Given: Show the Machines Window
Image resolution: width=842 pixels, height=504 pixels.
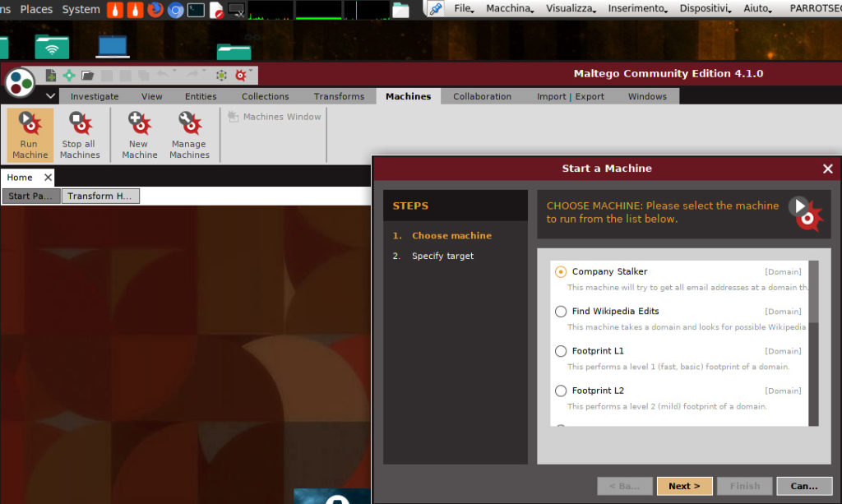Looking at the screenshot, I should pyautogui.click(x=275, y=117).
